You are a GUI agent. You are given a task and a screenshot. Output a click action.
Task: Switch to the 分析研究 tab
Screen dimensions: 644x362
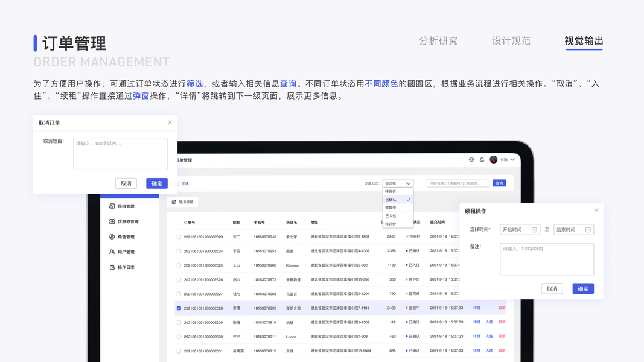pyautogui.click(x=438, y=40)
